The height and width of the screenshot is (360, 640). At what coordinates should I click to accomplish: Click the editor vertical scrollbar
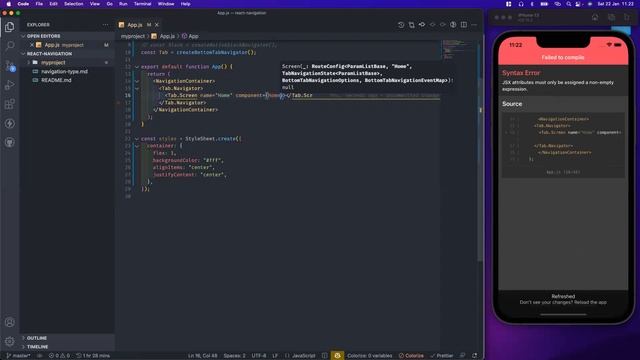[480, 151]
